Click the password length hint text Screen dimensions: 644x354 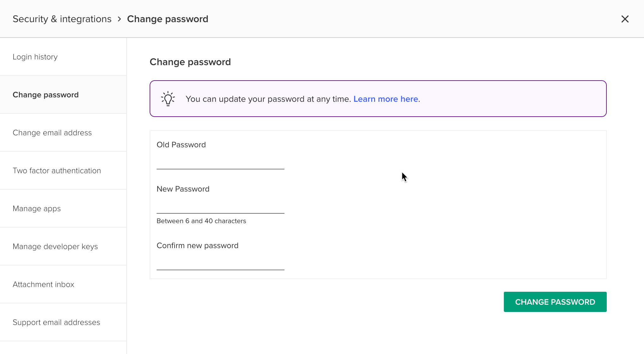pos(201,221)
